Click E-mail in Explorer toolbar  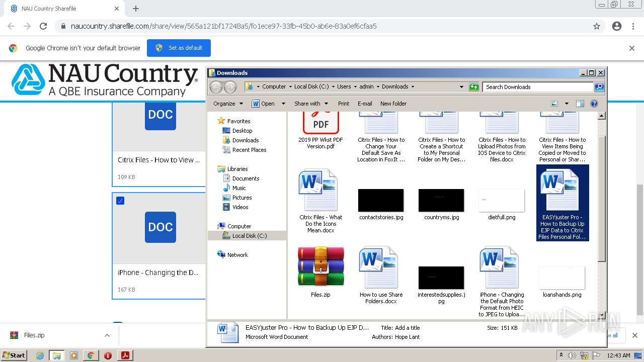pos(365,104)
